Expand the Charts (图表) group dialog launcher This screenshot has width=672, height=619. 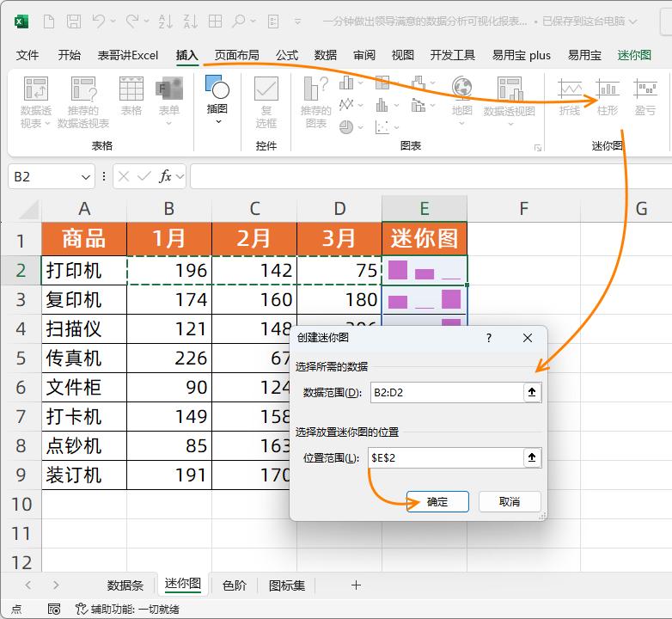(539, 147)
